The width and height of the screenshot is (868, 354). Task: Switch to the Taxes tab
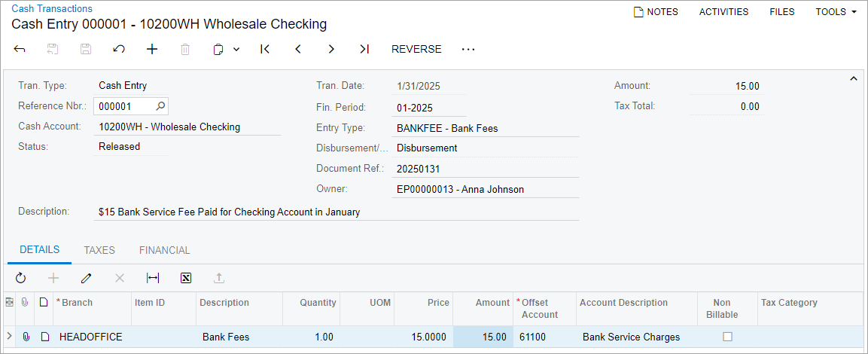coord(99,250)
